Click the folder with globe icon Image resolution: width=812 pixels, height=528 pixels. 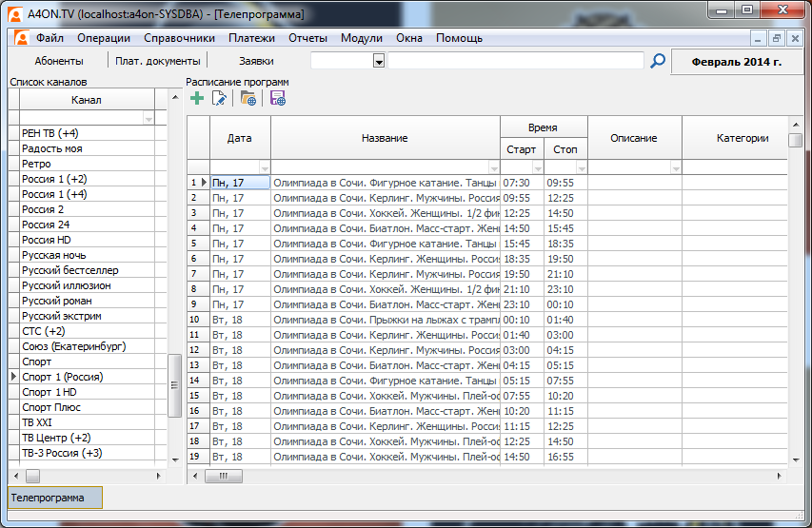[x=248, y=98]
